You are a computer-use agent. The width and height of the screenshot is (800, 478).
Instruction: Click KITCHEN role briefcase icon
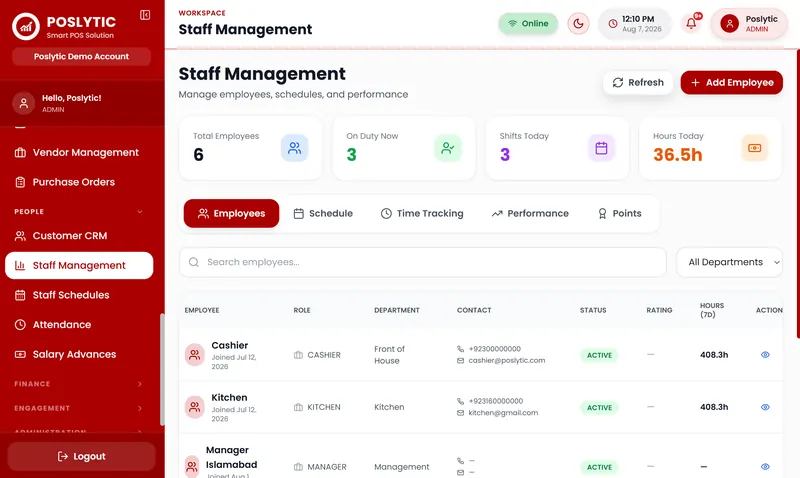298,407
